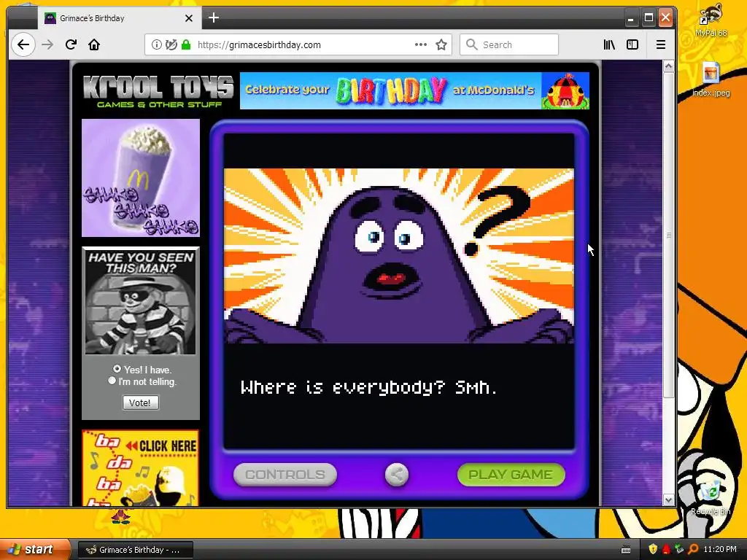Click the round share icon button
Viewport: 747px width, 560px height.
point(396,474)
